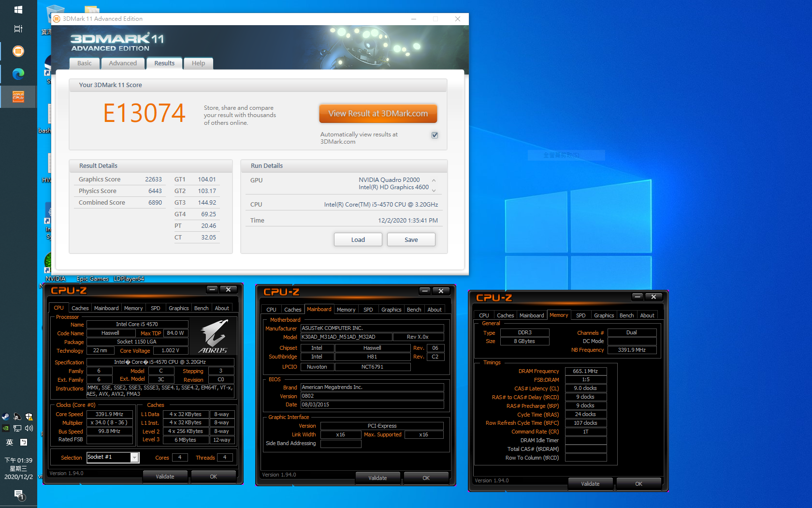The image size is (812, 508).
Task: Open Memory tab in the middle CPU-Z window
Action: (346, 310)
